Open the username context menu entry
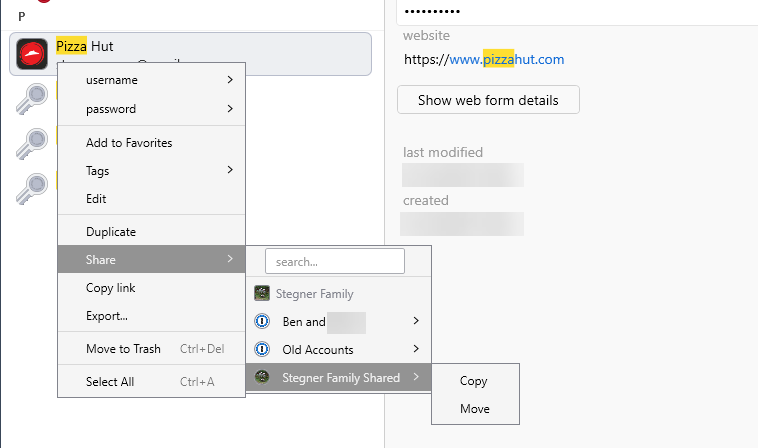The width and height of the screenshot is (758, 448). 151,80
